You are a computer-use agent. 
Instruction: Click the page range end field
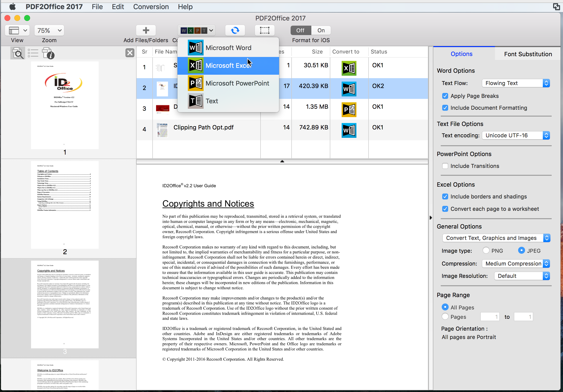click(x=524, y=317)
